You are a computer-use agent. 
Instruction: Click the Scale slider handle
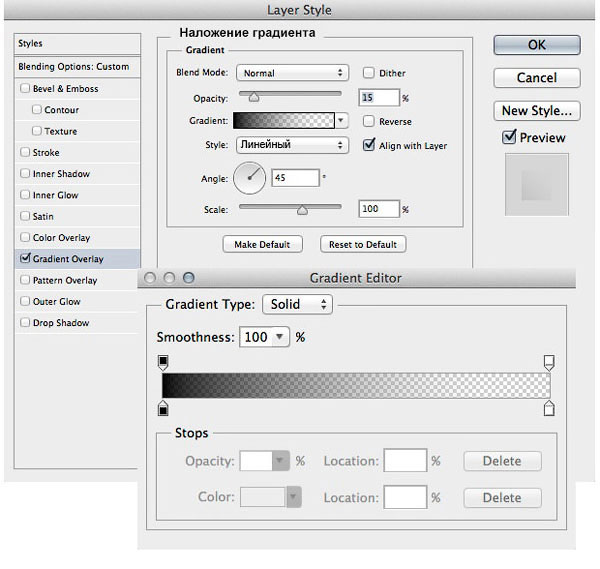click(x=302, y=210)
